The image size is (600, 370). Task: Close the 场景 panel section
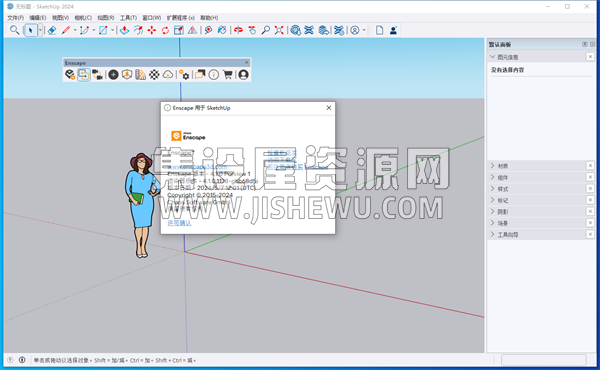[x=590, y=223]
